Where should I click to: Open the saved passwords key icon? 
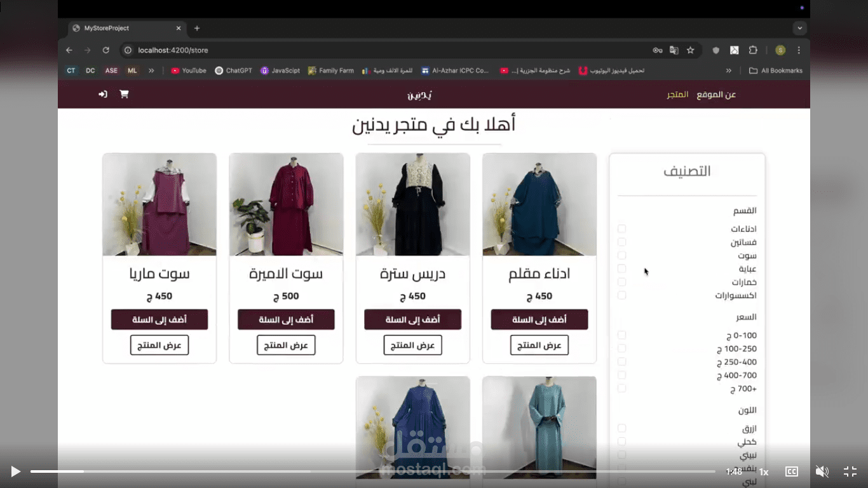point(658,50)
